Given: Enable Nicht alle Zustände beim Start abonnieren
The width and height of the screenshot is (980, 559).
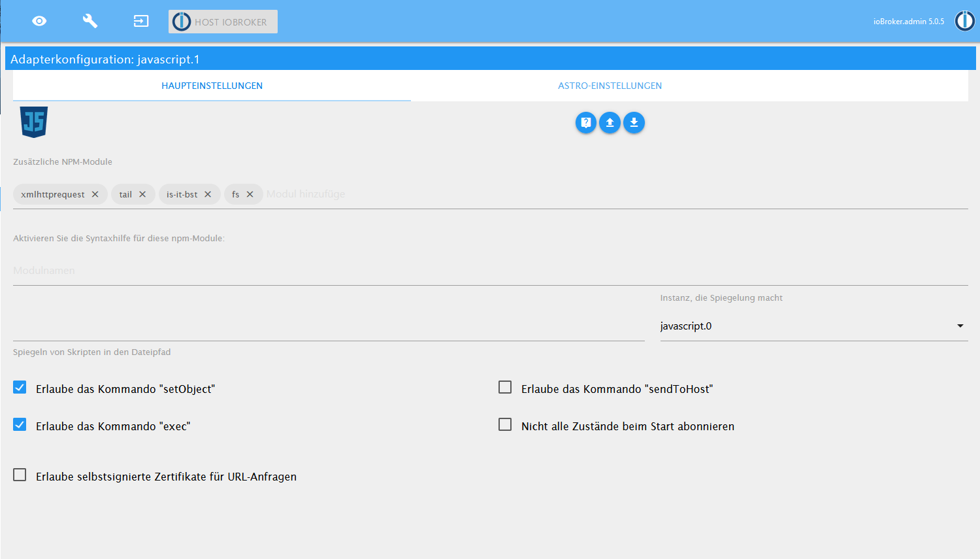Looking at the screenshot, I should (505, 425).
